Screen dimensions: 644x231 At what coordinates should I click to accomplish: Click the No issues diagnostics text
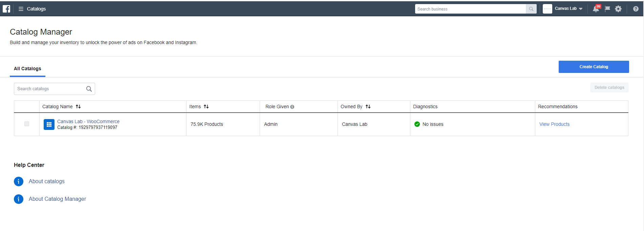tap(433, 124)
